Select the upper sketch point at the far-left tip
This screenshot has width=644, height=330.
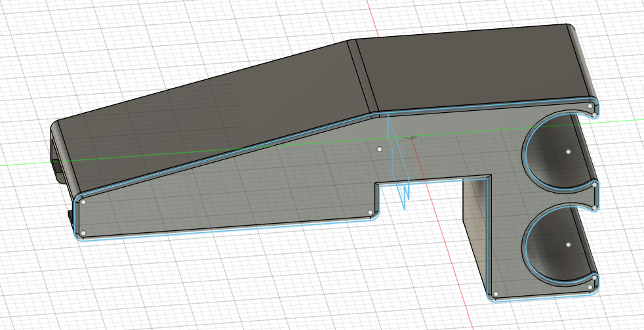point(83,202)
